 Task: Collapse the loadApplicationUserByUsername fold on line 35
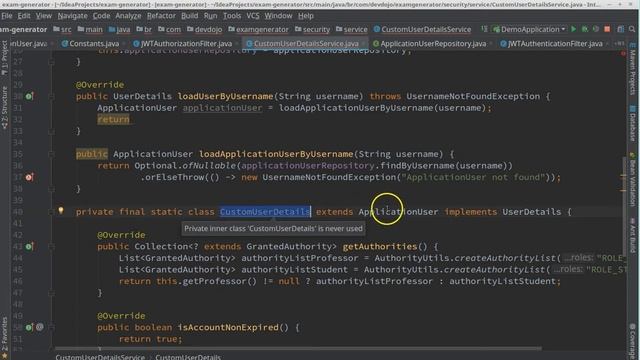tap(51, 154)
